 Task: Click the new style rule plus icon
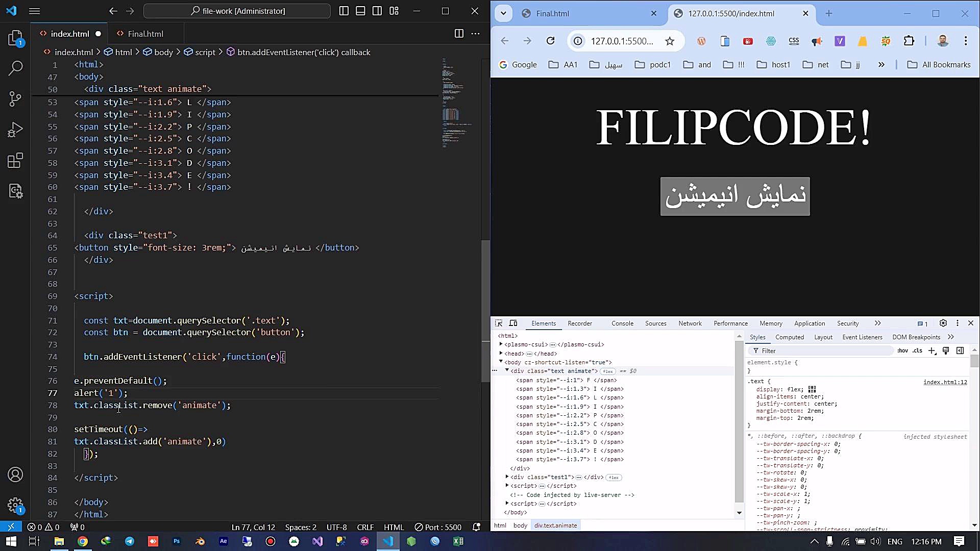coord(932,350)
